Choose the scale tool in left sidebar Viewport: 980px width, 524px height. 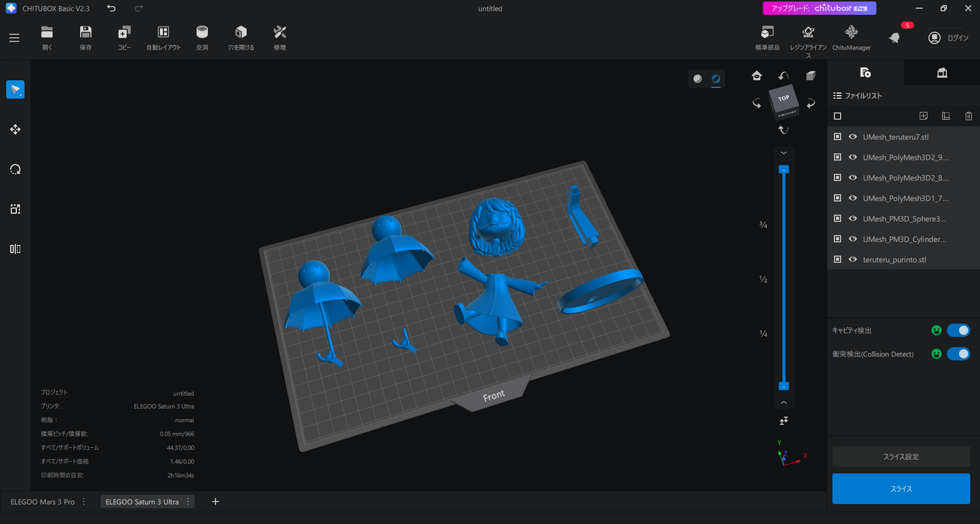tap(15, 209)
